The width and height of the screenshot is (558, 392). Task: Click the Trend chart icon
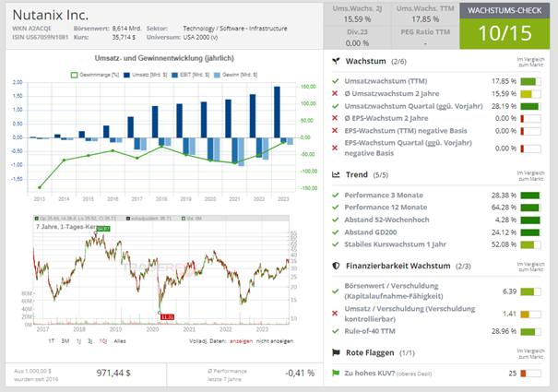pos(336,174)
